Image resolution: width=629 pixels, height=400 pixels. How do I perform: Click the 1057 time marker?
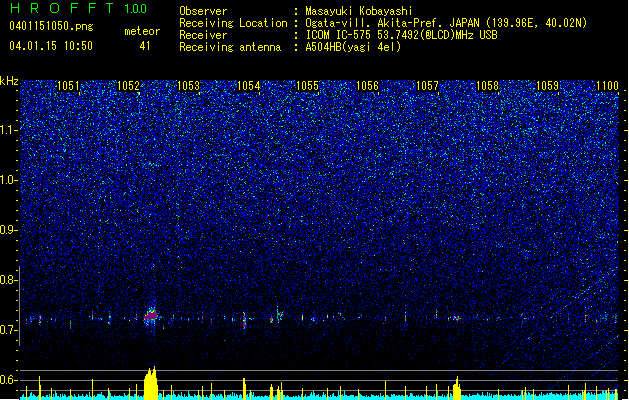427,86
